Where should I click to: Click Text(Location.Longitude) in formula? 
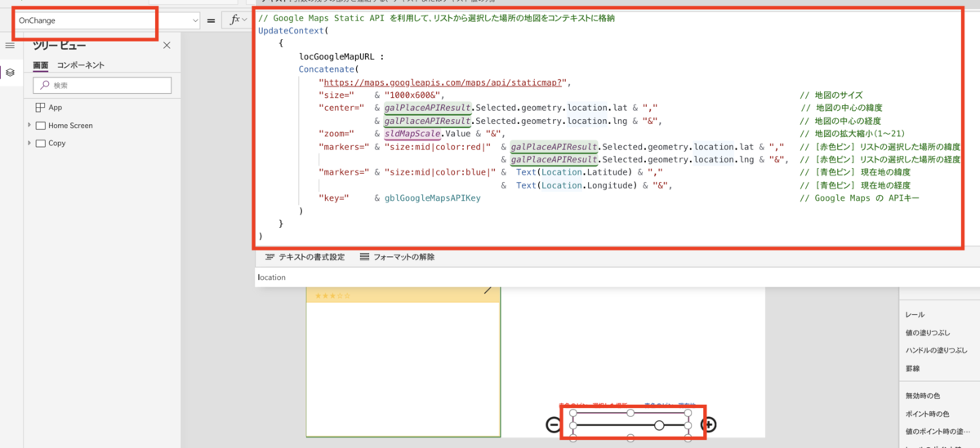coord(577,185)
